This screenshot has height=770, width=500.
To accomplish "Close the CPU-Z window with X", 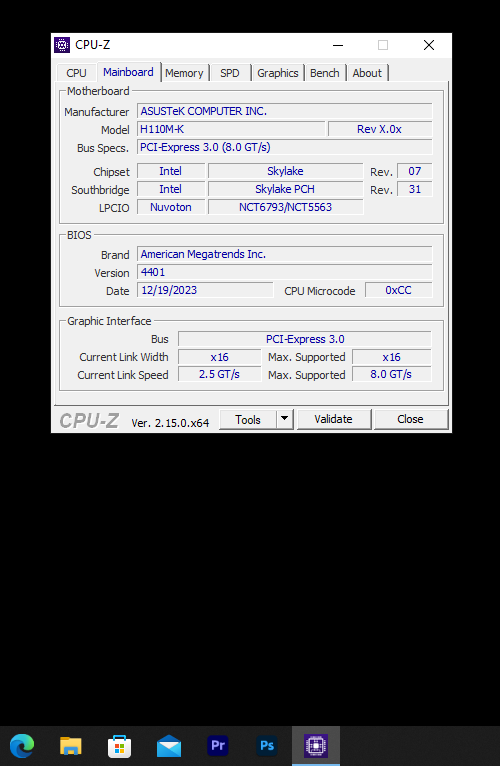I will [429, 45].
